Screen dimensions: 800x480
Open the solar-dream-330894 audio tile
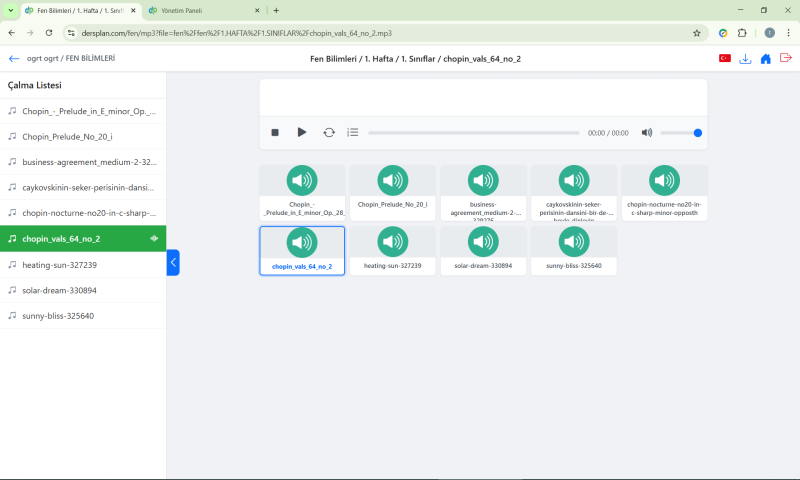click(x=483, y=249)
